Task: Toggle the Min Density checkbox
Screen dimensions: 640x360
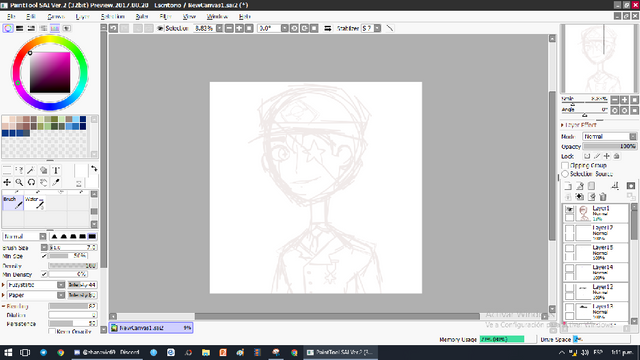Action: click(x=44, y=274)
